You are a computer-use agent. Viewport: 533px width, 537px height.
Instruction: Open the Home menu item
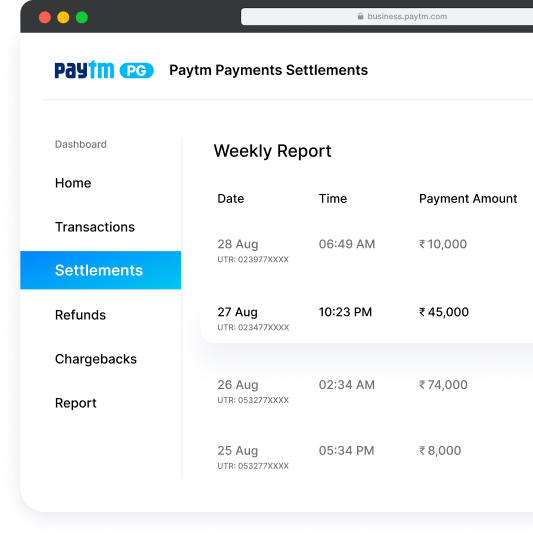(x=73, y=183)
